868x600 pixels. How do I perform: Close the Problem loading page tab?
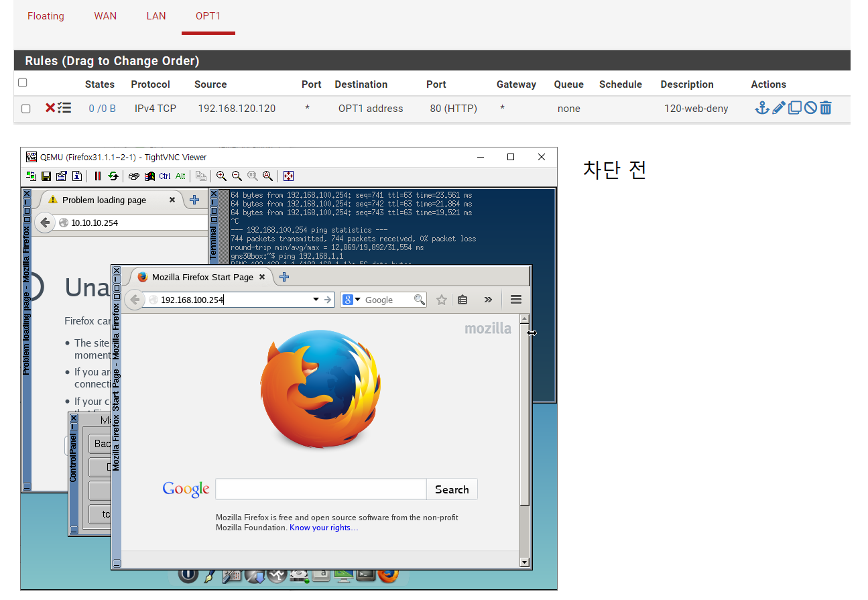point(172,200)
